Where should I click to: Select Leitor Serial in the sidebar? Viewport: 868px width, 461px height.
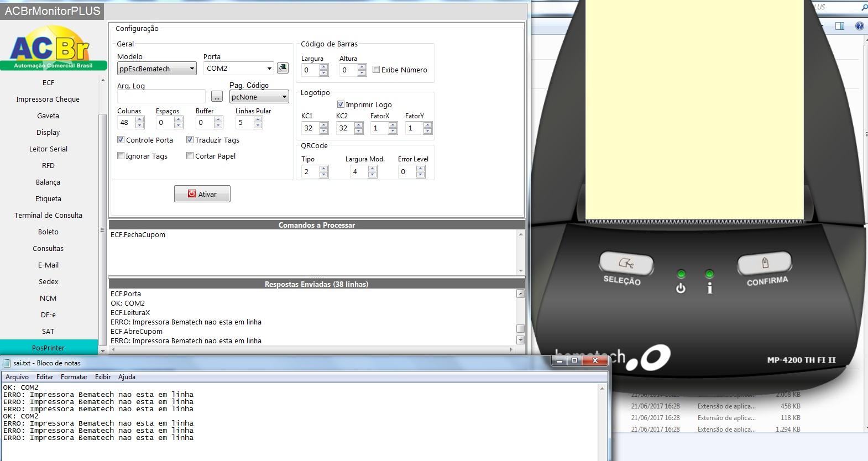click(49, 149)
